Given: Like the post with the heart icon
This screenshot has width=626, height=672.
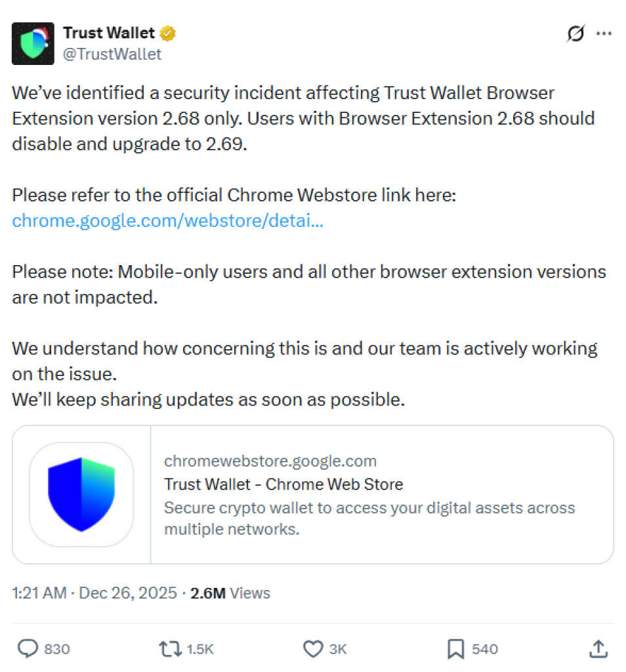Looking at the screenshot, I should tap(312, 649).
